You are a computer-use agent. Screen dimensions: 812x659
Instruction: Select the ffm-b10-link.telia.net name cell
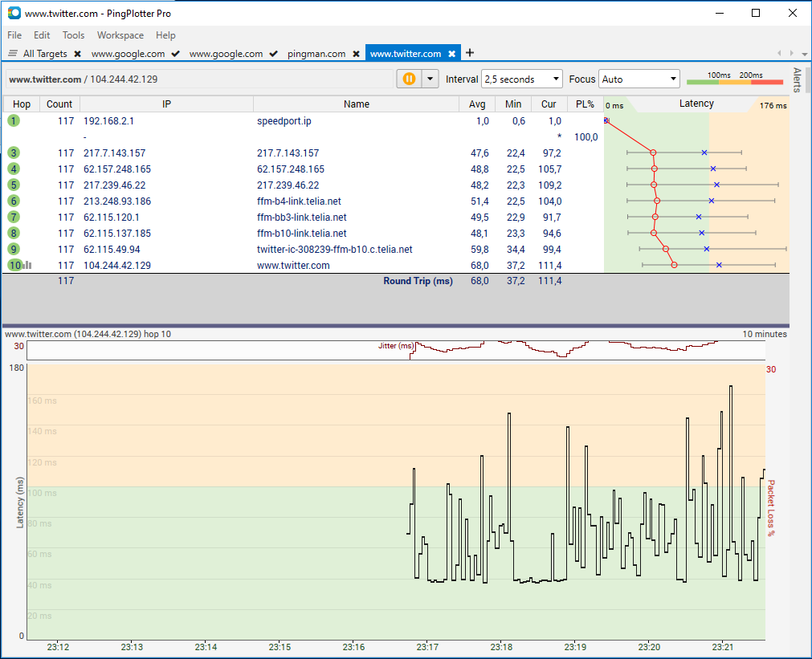click(301, 233)
